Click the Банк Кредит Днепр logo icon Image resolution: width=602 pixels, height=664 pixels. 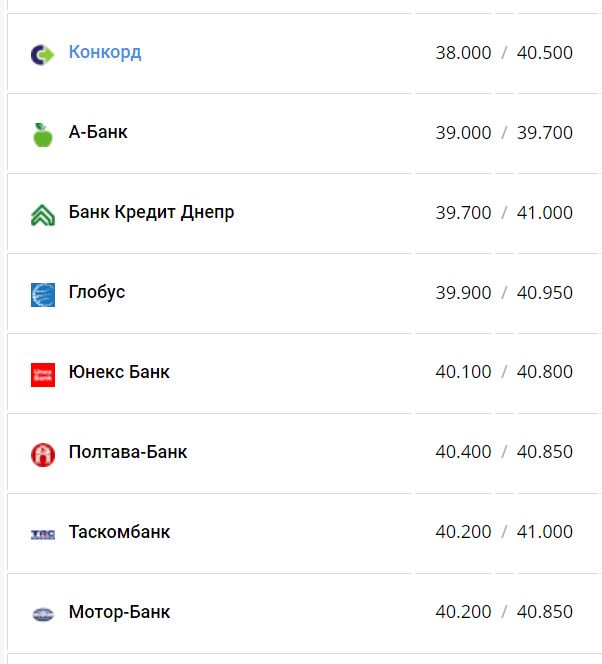click(x=43, y=214)
